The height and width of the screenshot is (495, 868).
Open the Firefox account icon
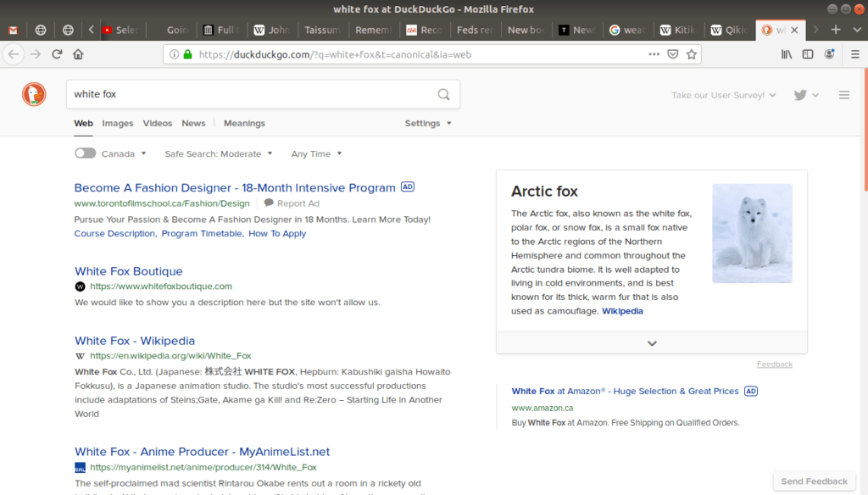click(829, 54)
